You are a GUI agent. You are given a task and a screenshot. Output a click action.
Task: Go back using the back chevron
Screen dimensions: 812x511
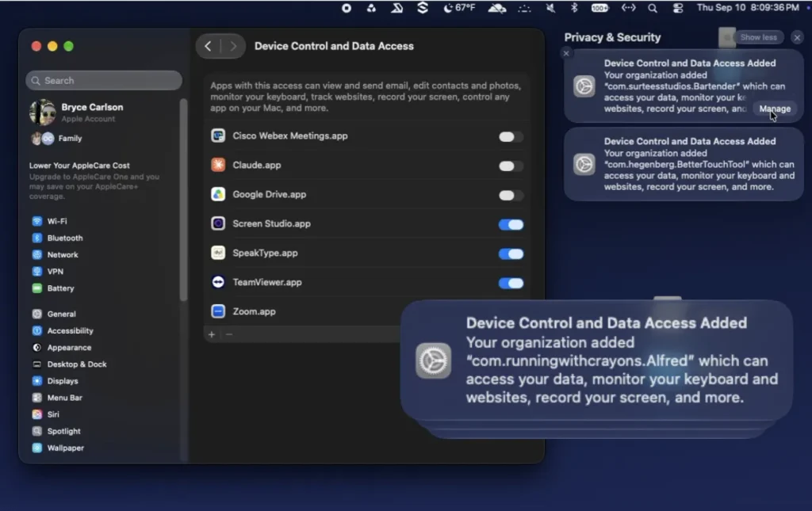[x=209, y=46]
